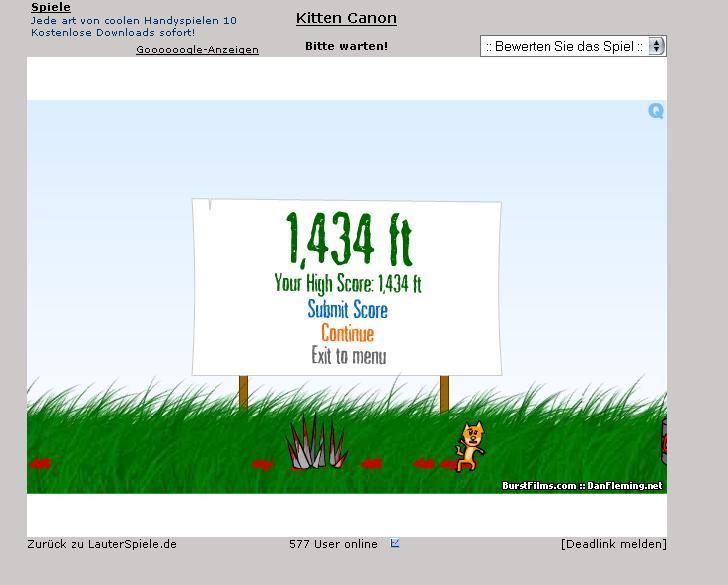Go back via Zurück zu LauterSpiele.de
The image size is (728, 585).
click(102, 544)
